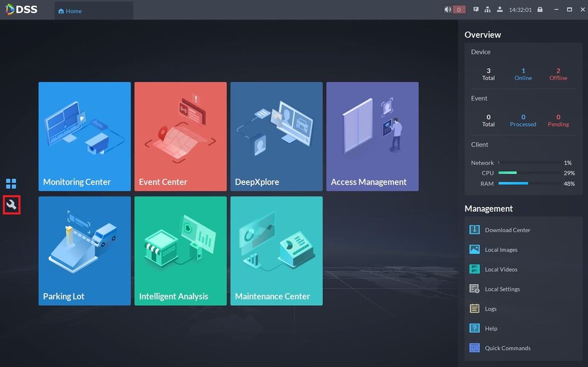Open Logs from the Management panel
The height and width of the screenshot is (367, 588).
(483, 308)
